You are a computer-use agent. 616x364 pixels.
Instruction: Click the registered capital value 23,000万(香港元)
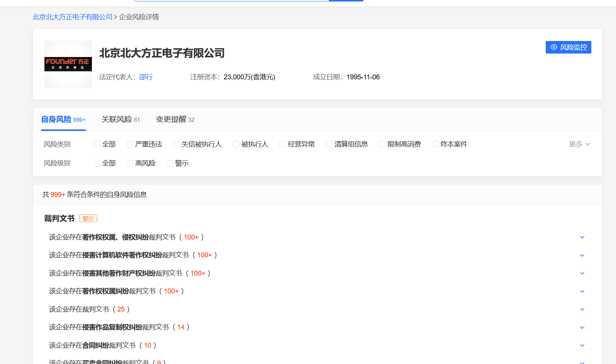click(250, 77)
